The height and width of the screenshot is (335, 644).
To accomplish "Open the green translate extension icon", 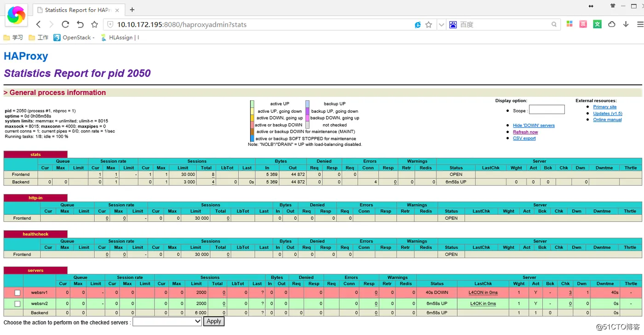I will (597, 24).
